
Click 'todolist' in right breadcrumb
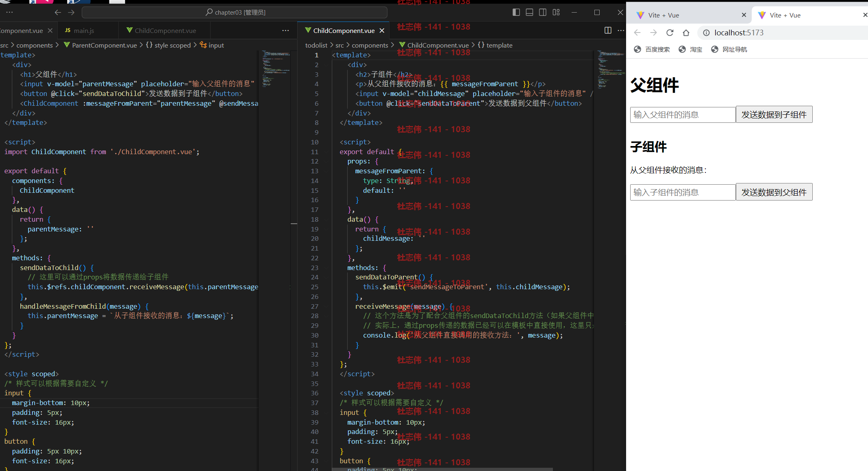click(316, 45)
